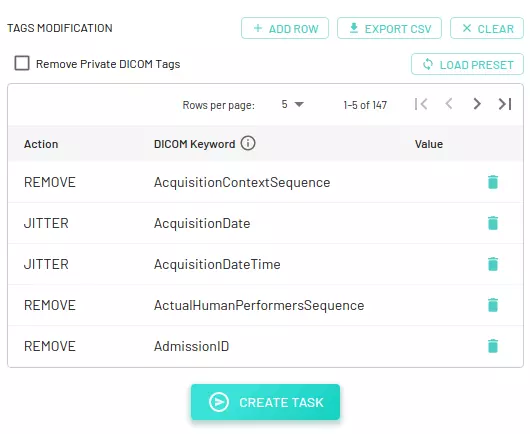Screen dimensions: 530x434
Task: Click the Action column header
Action: (x=41, y=144)
